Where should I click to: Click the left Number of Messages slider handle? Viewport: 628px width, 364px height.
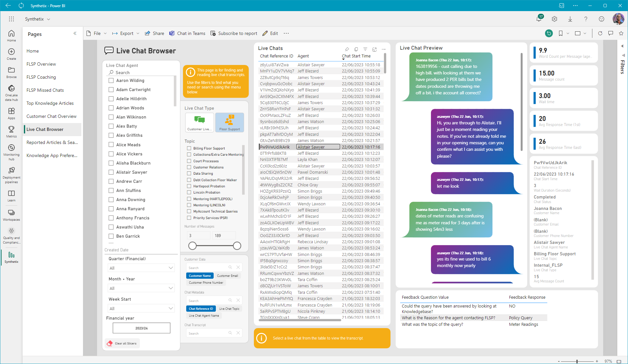click(192, 246)
